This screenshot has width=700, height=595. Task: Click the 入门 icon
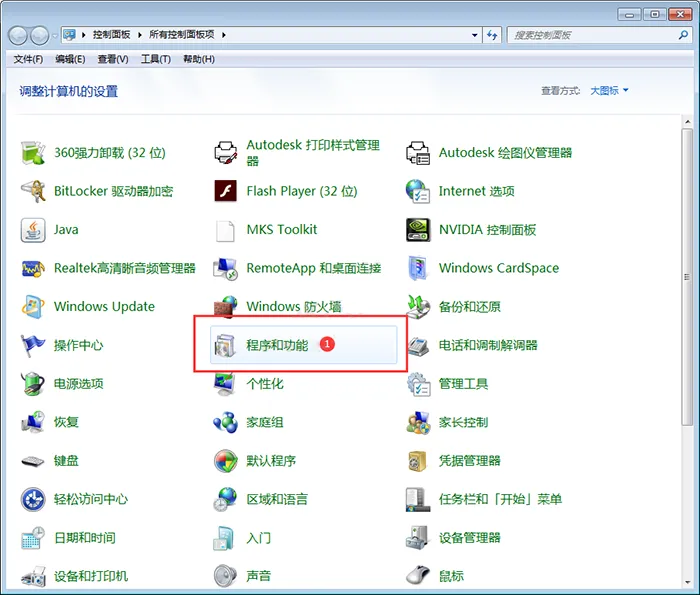point(224,538)
